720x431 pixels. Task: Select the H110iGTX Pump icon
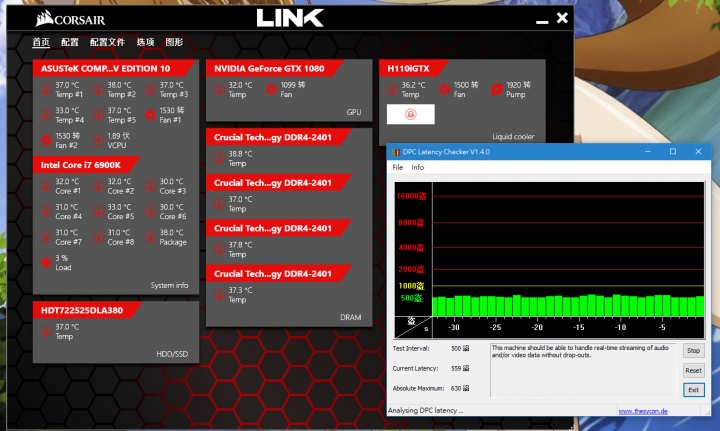(x=497, y=90)
